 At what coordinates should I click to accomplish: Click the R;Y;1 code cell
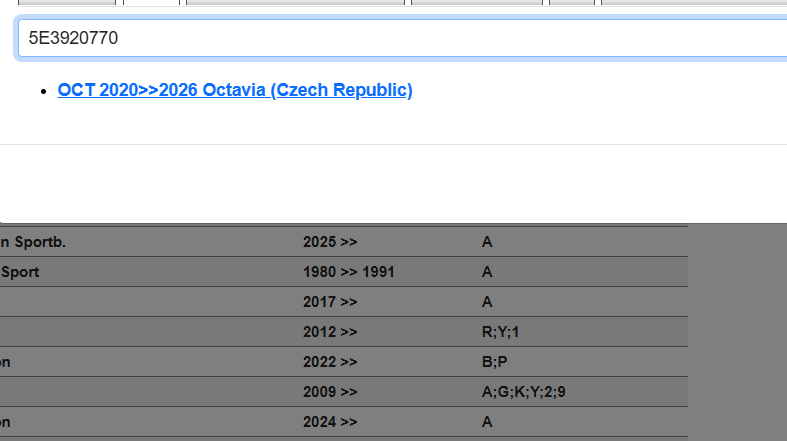(x=500, y=332)
